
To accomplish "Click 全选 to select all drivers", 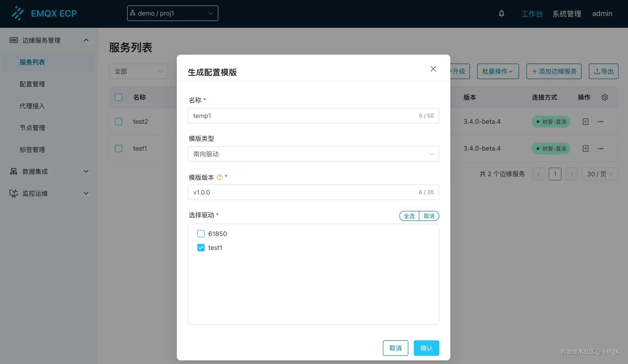I will click(x=409, y=216).
